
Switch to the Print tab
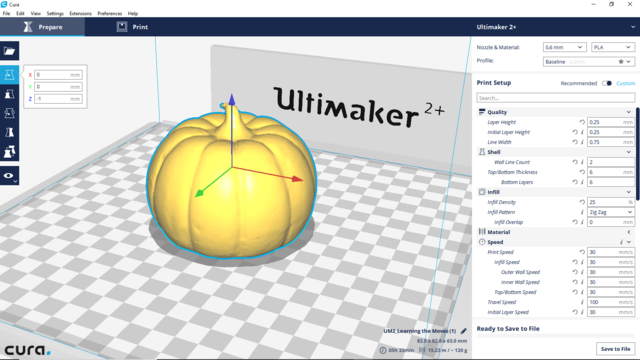coord(132,27)
